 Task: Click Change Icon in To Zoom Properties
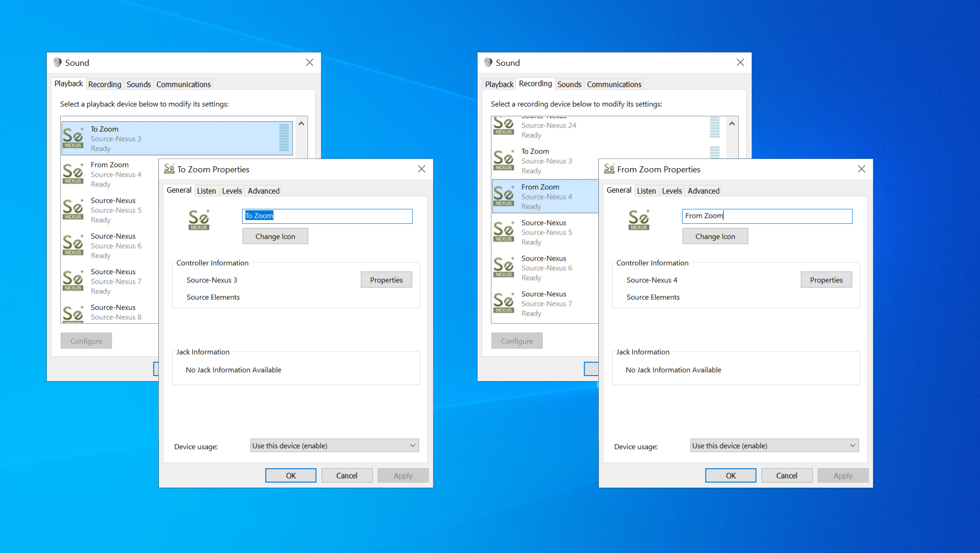click(275, 236)
